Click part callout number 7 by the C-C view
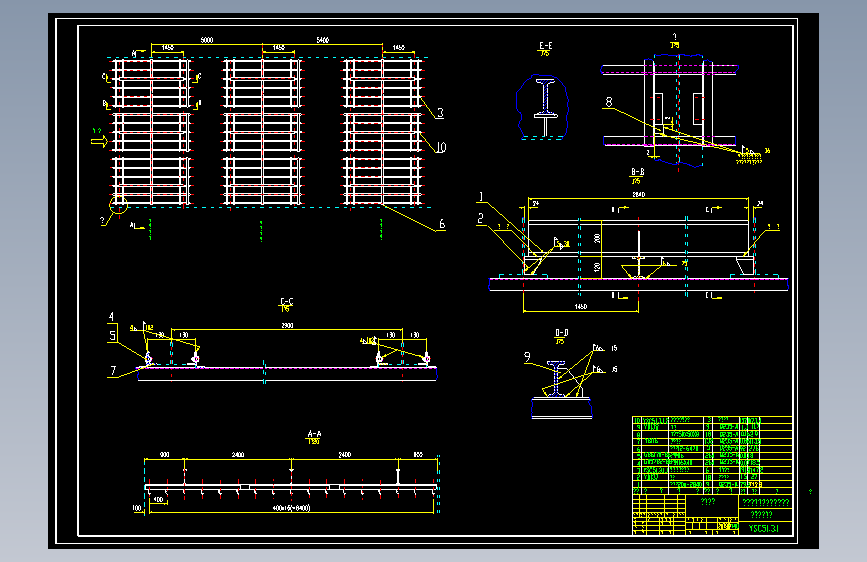Viewport: 867px width, 562px height. pos(113,371)
